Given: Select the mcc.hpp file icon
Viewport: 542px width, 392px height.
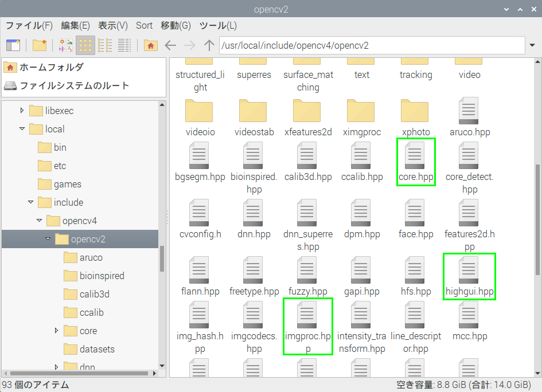Looking at the screenshot, I should (469, 315).
